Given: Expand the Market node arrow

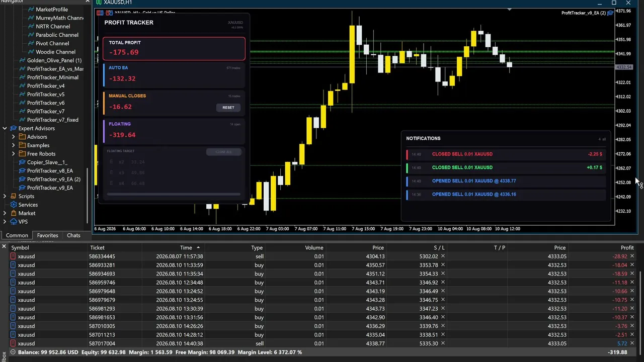Looking at the screenshot, I should point(5,213).
